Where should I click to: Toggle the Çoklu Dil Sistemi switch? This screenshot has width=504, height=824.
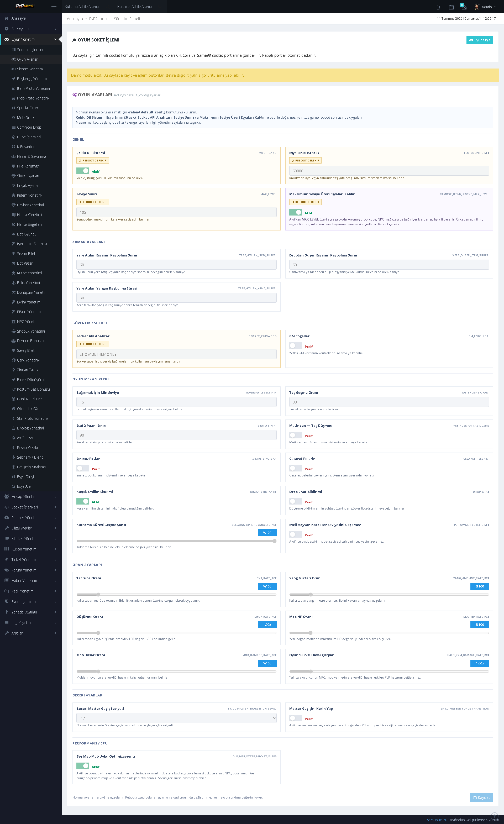83,171
